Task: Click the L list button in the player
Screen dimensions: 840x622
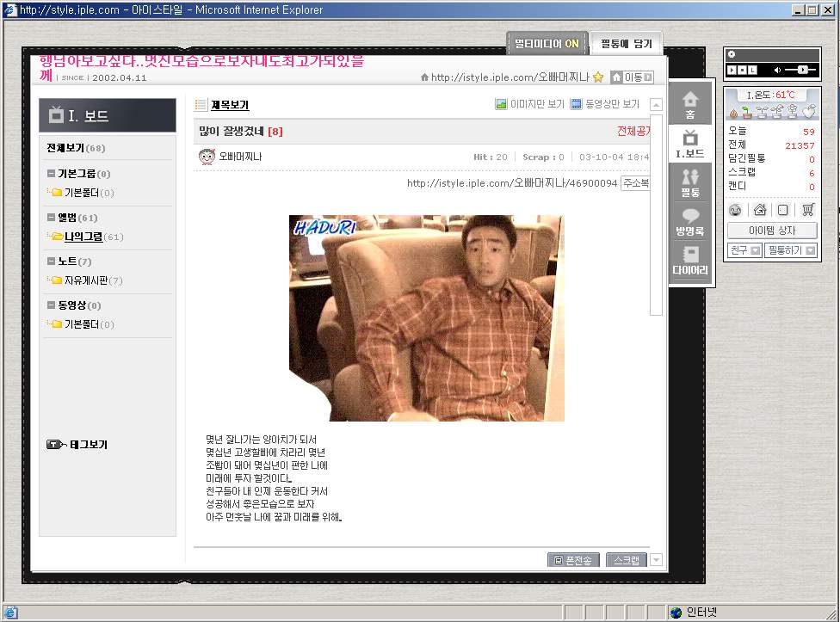Action: click(x=753, y=71)
